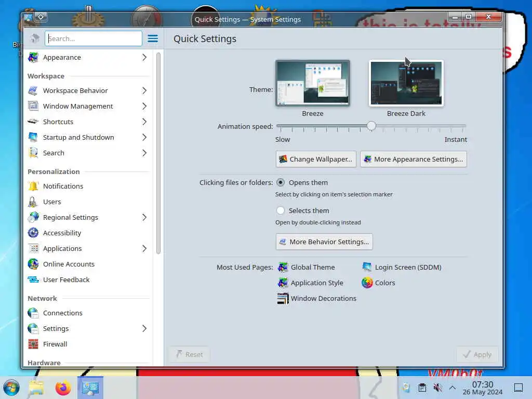
Task: Show hidden system tray icons arrow
Action: (453, 388)
